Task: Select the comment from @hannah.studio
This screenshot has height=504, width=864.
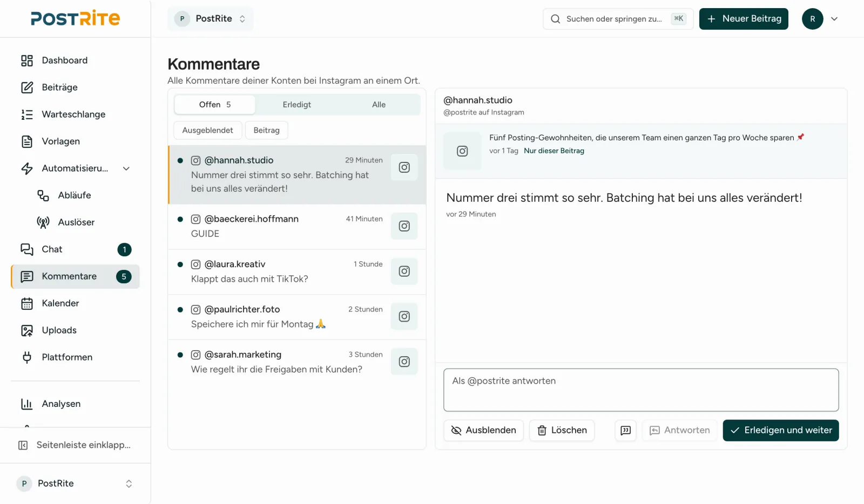Action: coord(297,175)
